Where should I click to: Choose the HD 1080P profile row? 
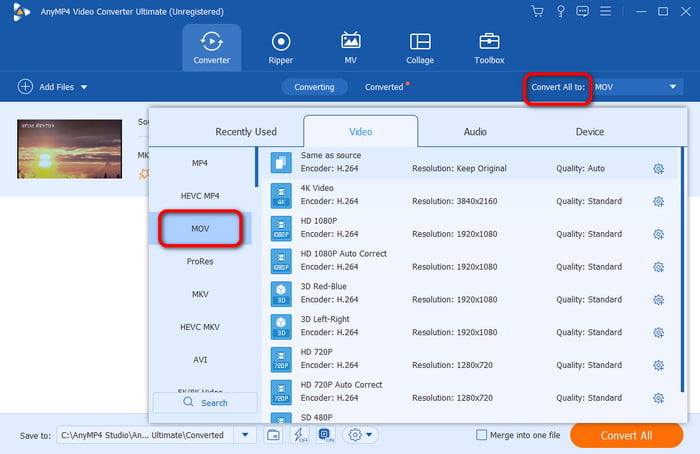pos(471,228)
